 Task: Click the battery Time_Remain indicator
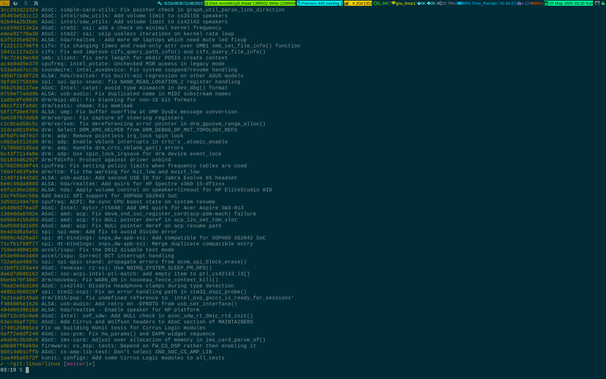pyautogui.click(x=487, y=3)
